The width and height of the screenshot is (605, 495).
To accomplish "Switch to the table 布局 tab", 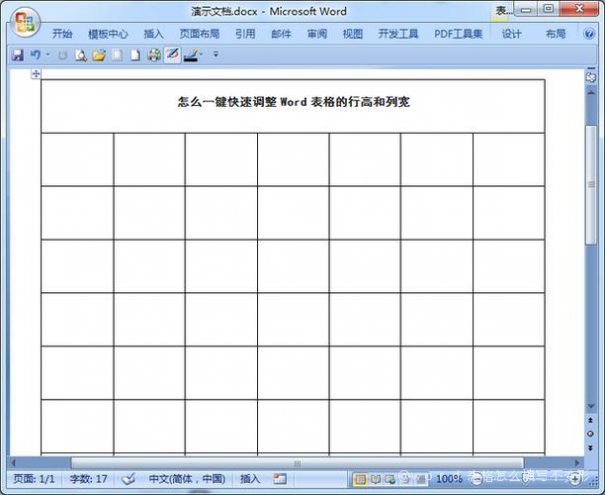I will 556,34.
